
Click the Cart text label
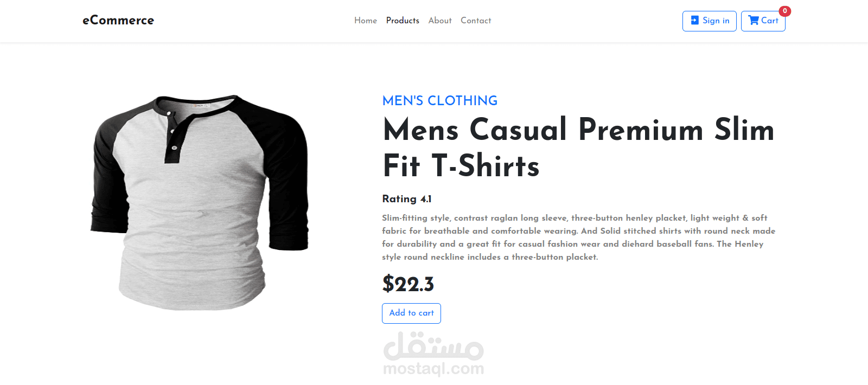click(x=770, y=21)
